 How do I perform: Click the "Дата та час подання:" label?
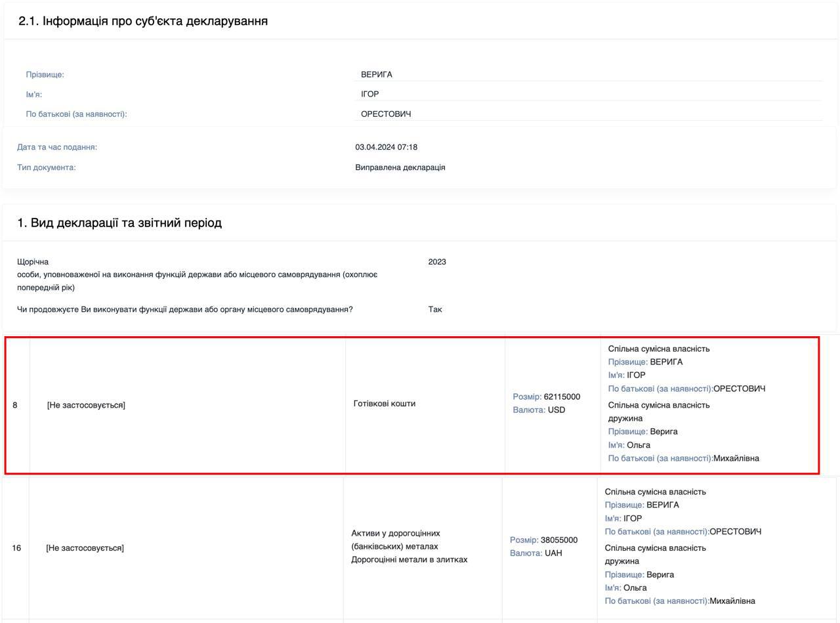pyautogui.click(x=56, y=147)
